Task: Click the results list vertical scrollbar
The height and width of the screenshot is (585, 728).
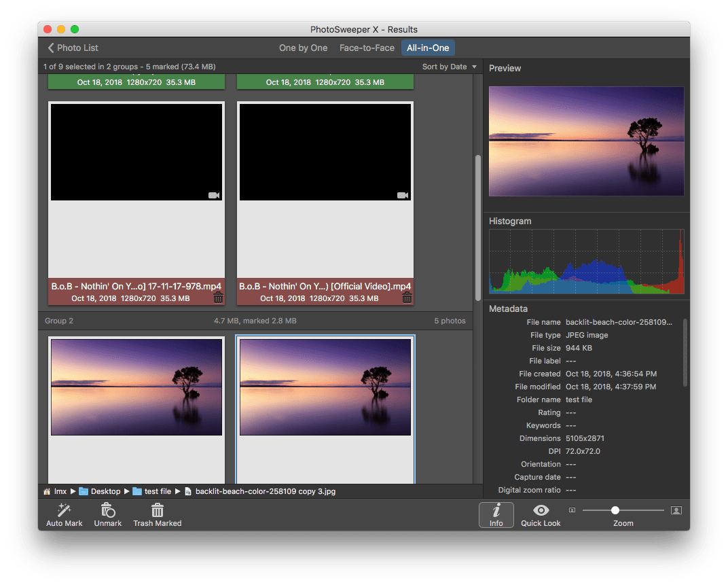Action: point(478,228)
